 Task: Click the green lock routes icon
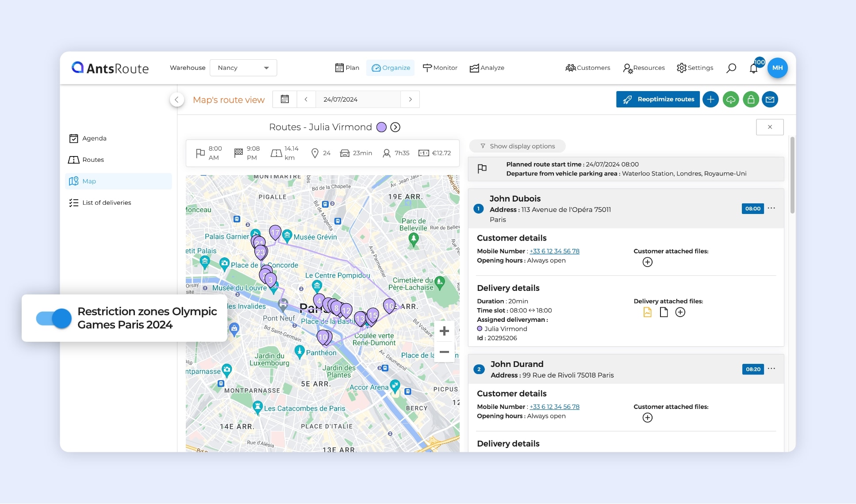(x=751, y=99)
